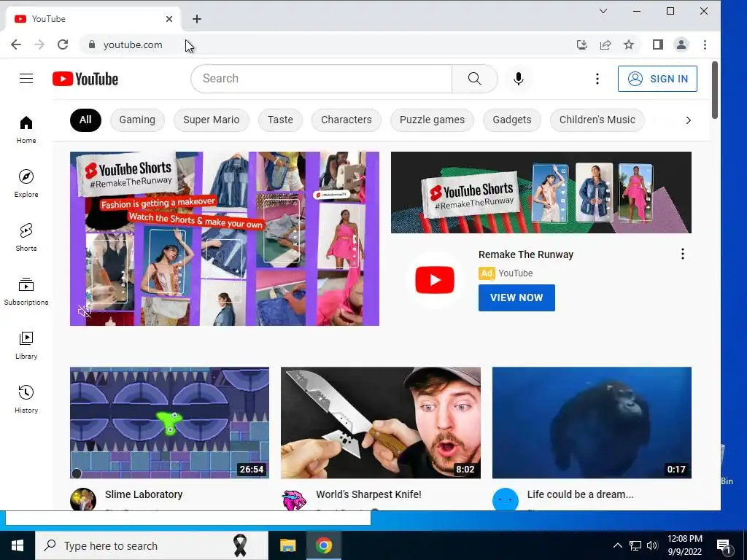Start voice search with microphone icon

(519, 79)
